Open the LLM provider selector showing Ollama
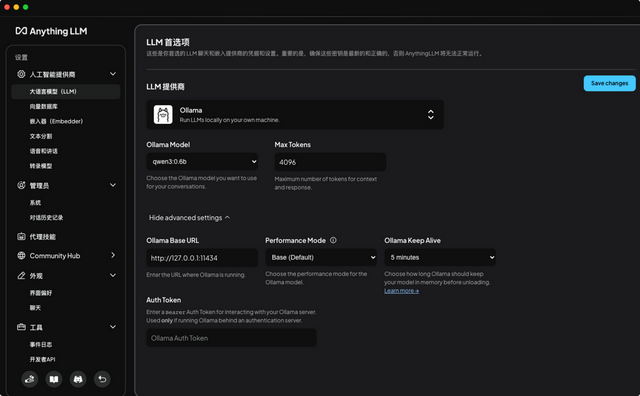The width and height of the screenshot is (640, 396). pyautogui.click(x=295, y=114)
